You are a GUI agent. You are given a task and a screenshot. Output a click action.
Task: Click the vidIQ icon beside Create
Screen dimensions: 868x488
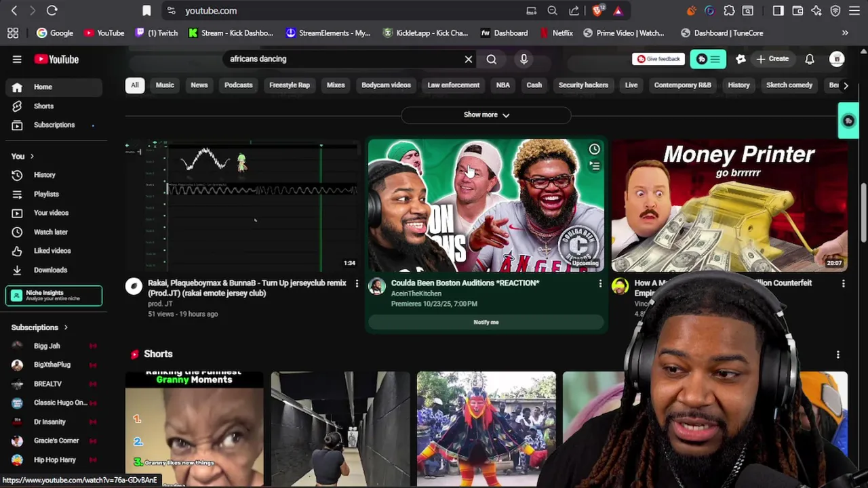[741, 59]
